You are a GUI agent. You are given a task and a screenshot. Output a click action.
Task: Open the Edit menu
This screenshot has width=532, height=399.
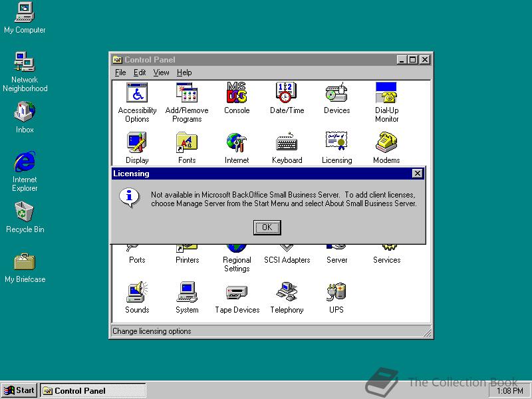point(140,72)
